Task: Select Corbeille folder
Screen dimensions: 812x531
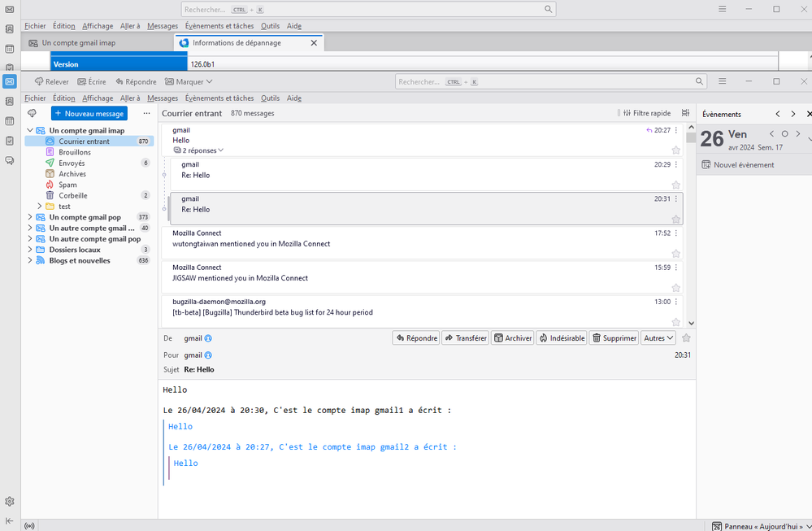Action: [89, 196]
